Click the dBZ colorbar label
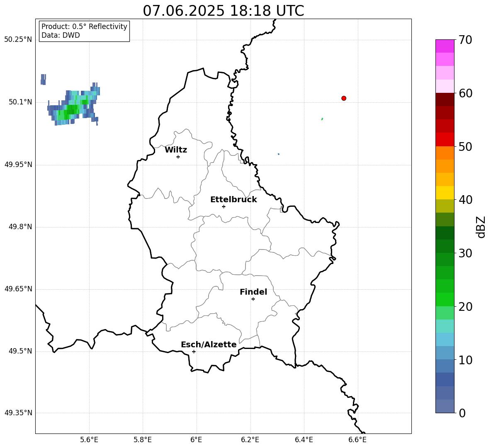 [x=481, y=227]
